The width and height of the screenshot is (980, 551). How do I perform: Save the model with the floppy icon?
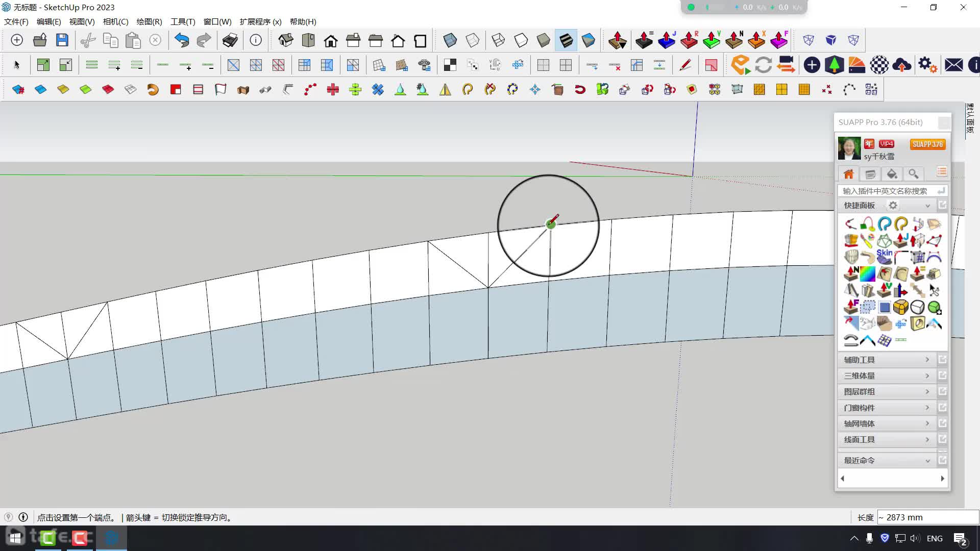coord(62,40)
